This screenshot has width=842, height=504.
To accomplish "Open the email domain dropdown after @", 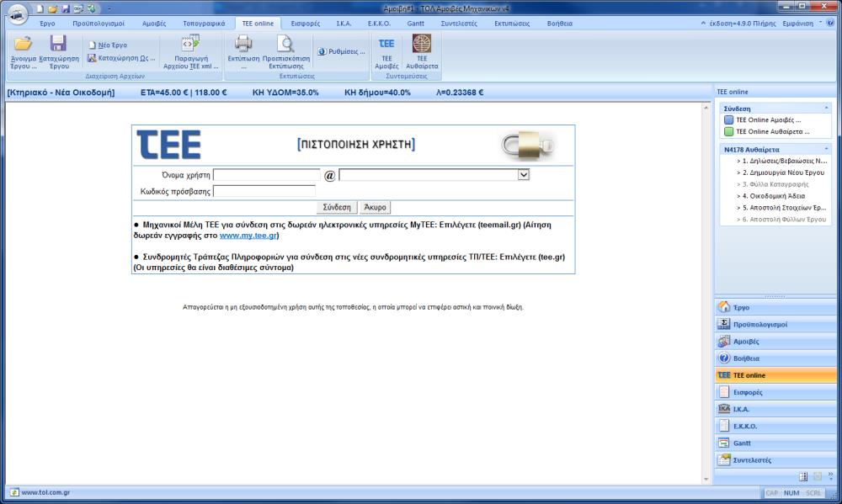I will point(524,175).
